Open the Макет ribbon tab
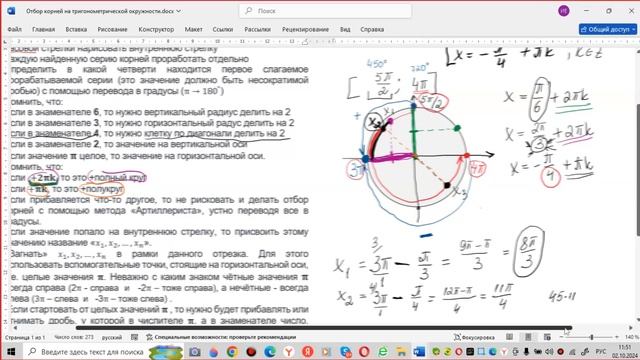The image size is (640, 360). click(x=193, y=29)
